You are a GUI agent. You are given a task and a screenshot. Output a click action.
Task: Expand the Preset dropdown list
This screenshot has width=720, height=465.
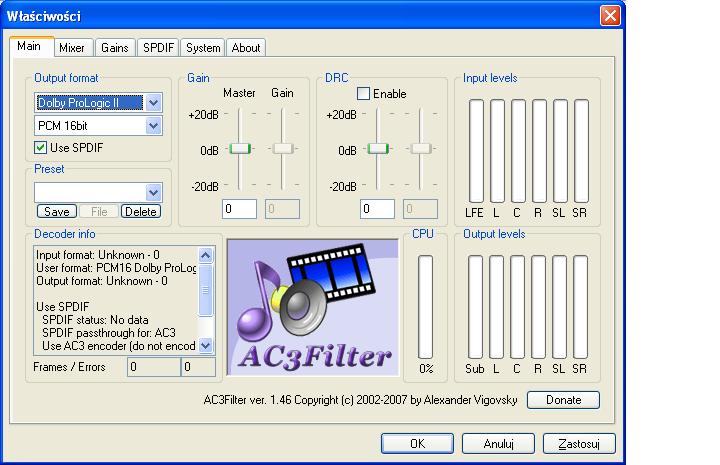[x=153, y=192]
